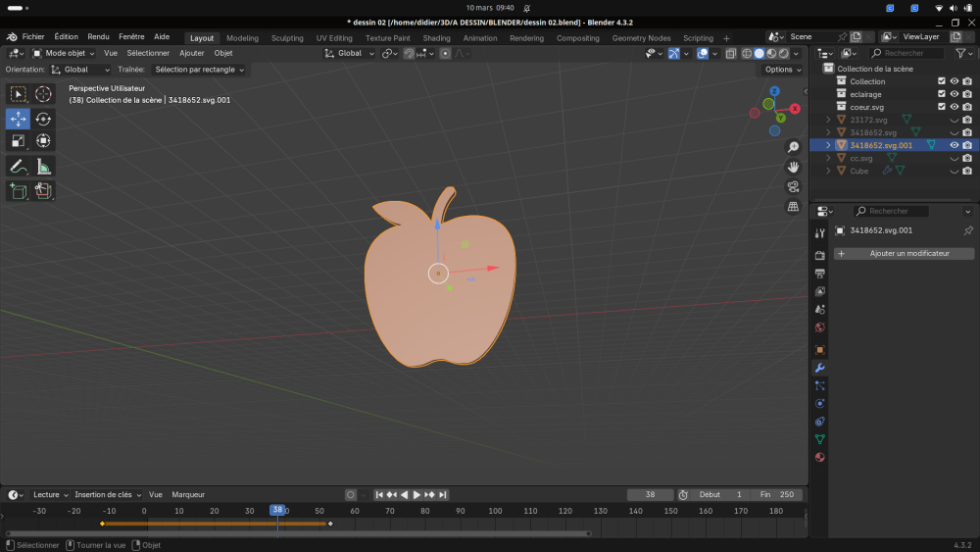Image resolution: width=980 pixels, height=552 pixels.
Task: Open the Material properties tab
Action: point(820,457)
